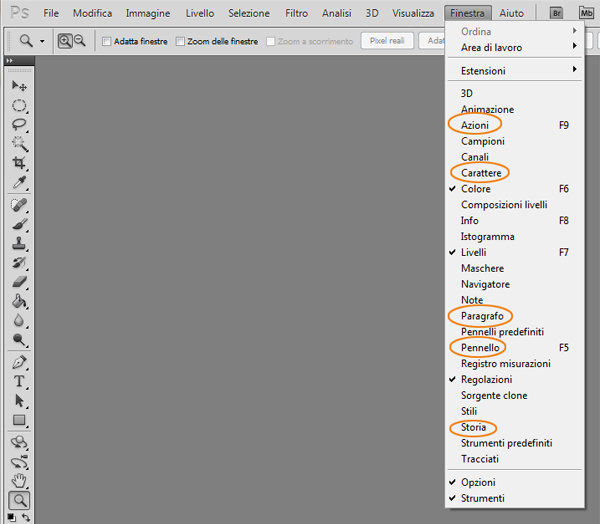Select the Zoom tool in toolbox
This screenshot has height=524, width=600.
point(19,500)
